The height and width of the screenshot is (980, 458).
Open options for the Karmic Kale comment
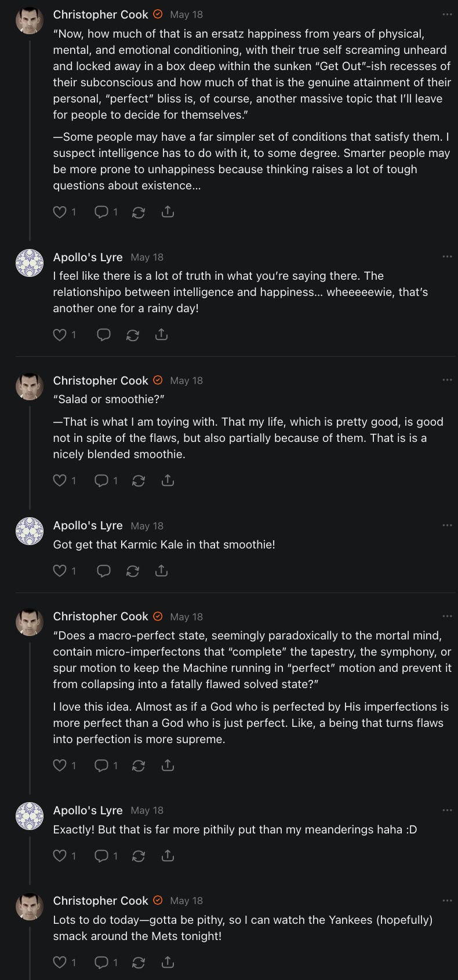[446, 525]
